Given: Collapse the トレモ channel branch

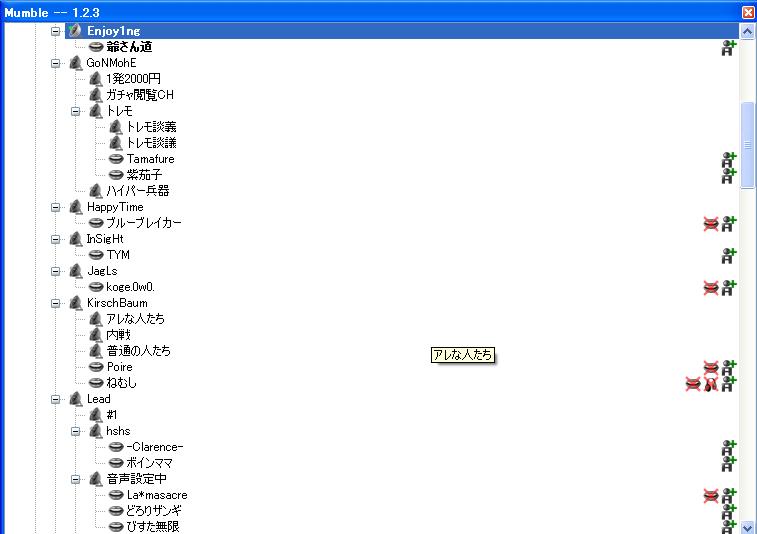Looking at the screenshot, I should click(75, 111).
